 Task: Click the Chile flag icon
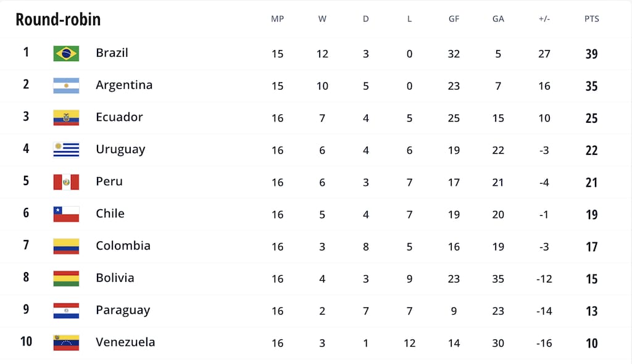[x=66, y=214]
